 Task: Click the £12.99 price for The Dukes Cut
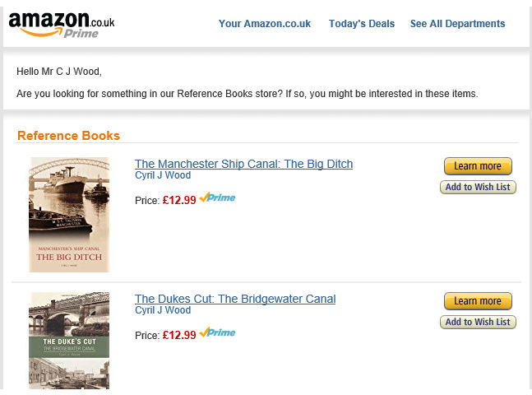179,334
